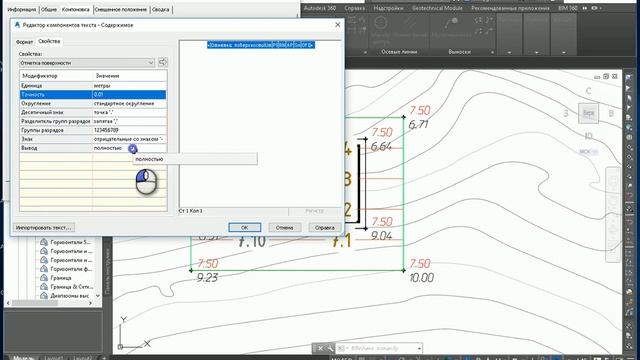Select the Десятичный знак row value
Screen dimensions: 640x360
point(129,112)
